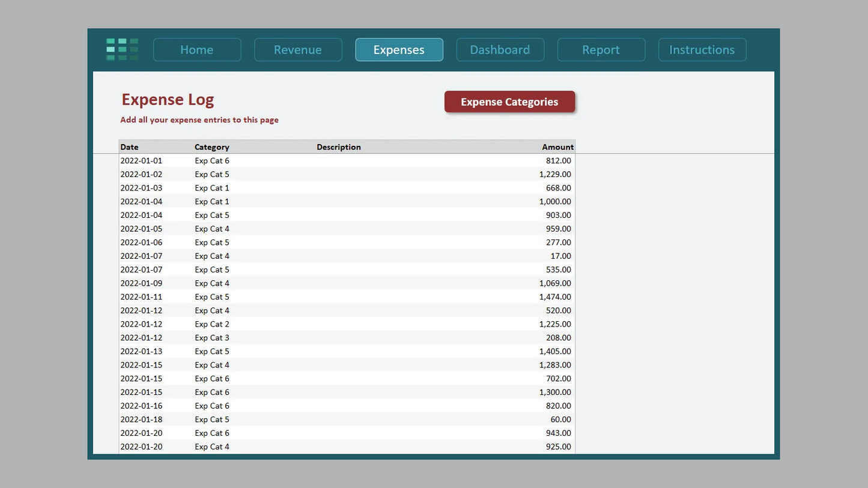Click the Date column header
868x488 pixels.
click(129, 147)
